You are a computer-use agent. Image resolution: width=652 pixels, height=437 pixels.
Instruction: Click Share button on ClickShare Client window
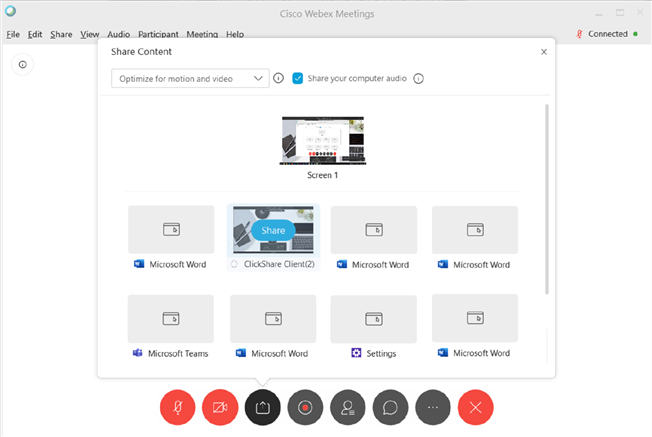click(x=273, y=230)
